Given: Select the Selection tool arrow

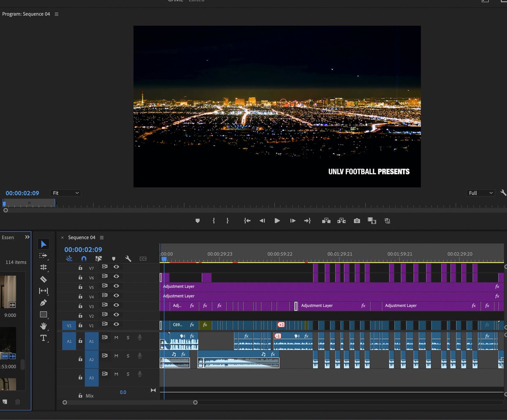Looking at the screenshot, I should tap(44, 244).
